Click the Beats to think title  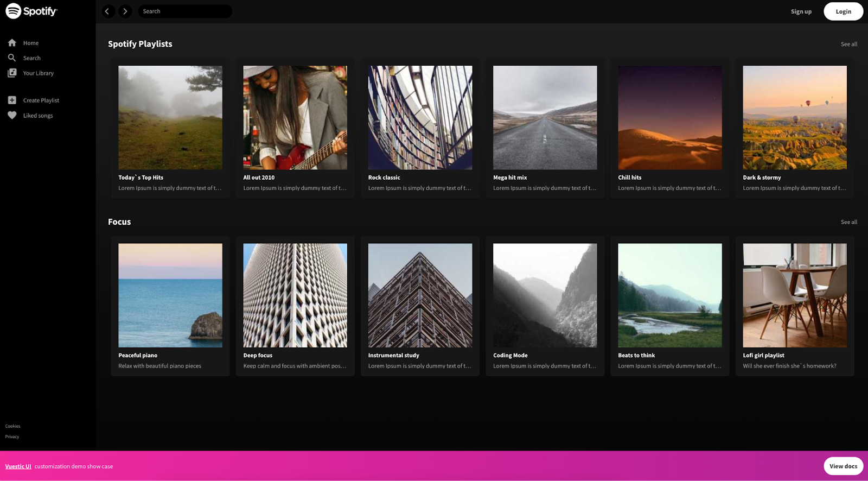636,356
